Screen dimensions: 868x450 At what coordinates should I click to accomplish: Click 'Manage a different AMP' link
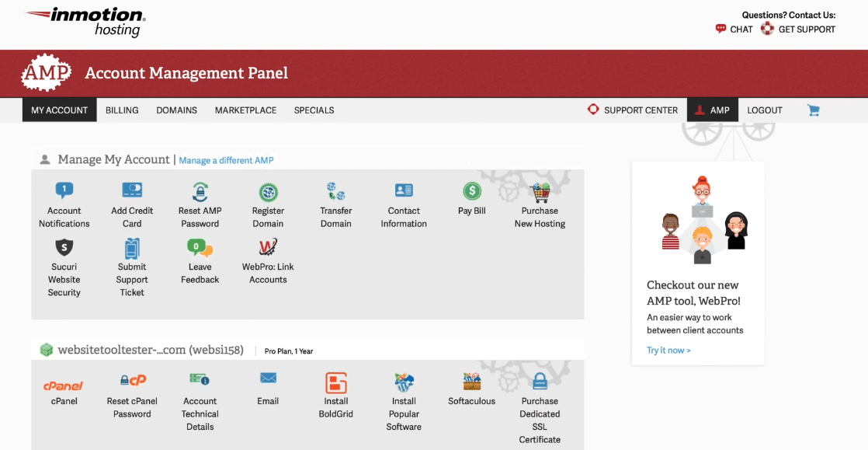pos(226,161)
